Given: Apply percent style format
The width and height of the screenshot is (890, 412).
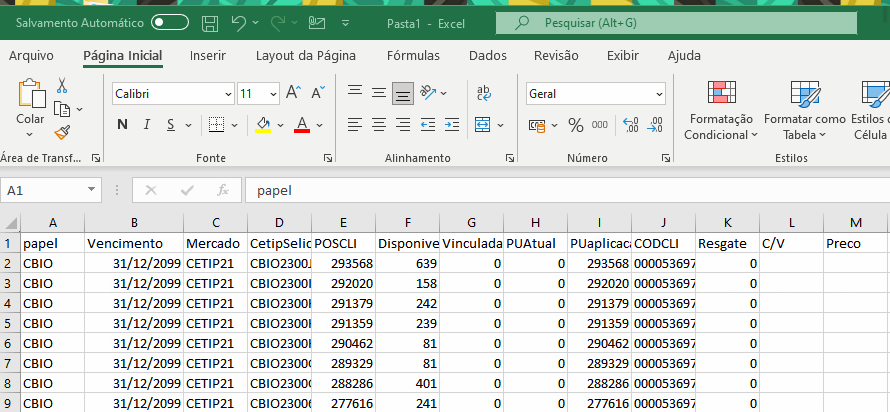Looking at the screenshot, I should [x=576, y=125].
